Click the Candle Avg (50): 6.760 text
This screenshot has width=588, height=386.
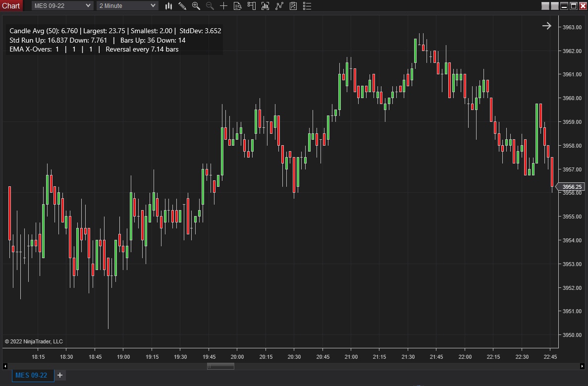(x=44, y=31)
